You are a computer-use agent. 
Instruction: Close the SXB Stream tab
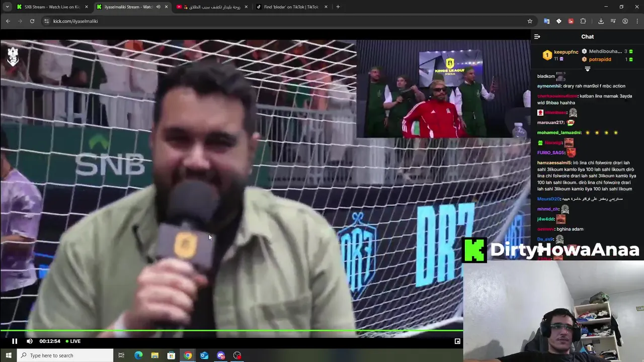coord(86,7)
